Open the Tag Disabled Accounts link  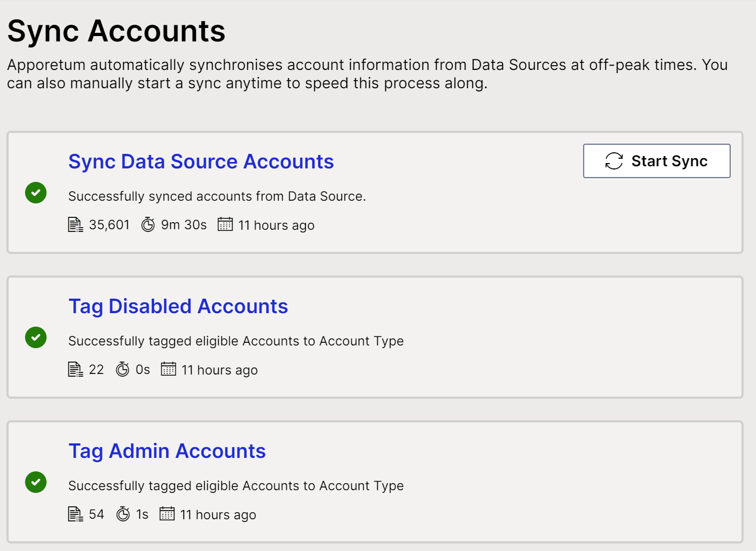click(178, 306)
